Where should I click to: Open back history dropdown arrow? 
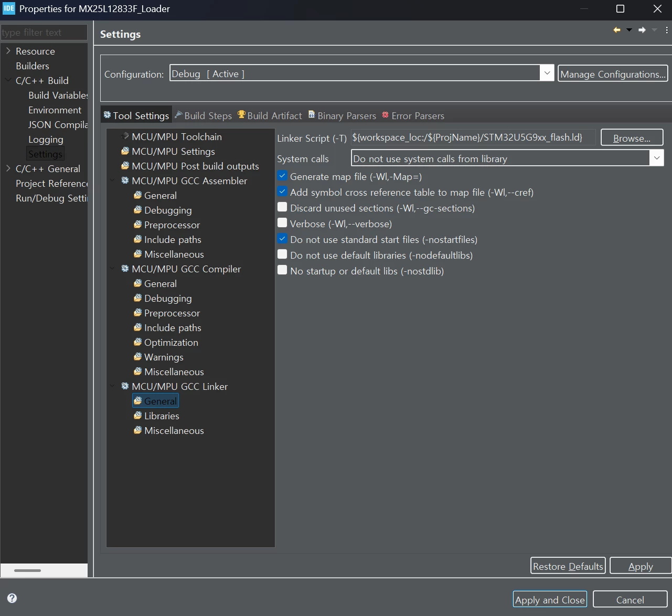coord(629,30)
